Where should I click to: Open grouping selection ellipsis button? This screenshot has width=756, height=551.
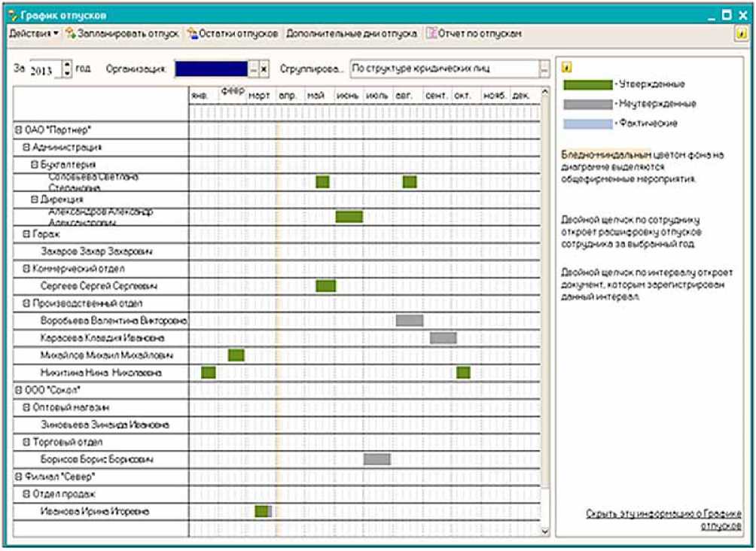point(544,69)
